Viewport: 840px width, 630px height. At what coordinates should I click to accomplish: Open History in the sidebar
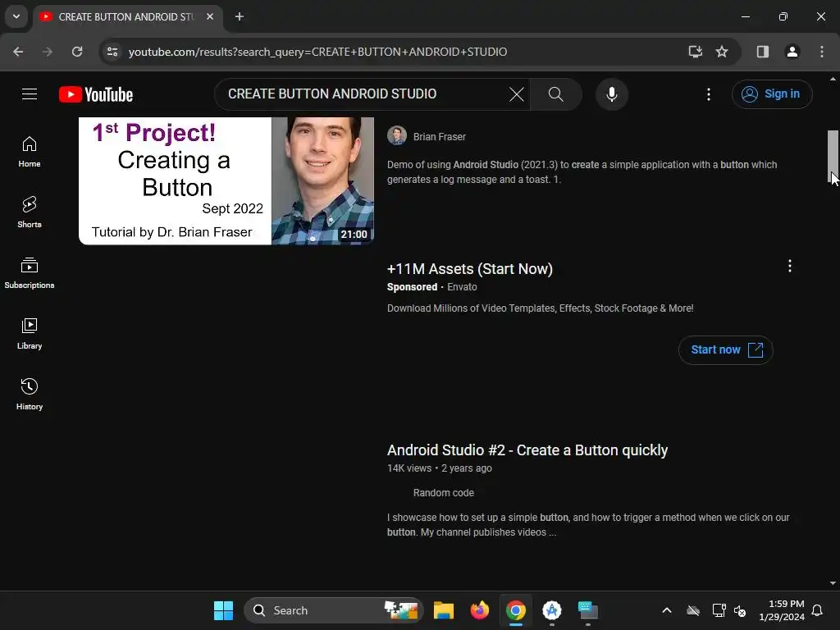coord(30,395)
